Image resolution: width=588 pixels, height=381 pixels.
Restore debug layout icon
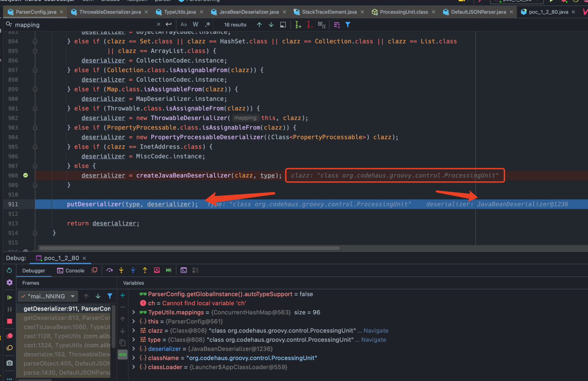pos(94,270)
